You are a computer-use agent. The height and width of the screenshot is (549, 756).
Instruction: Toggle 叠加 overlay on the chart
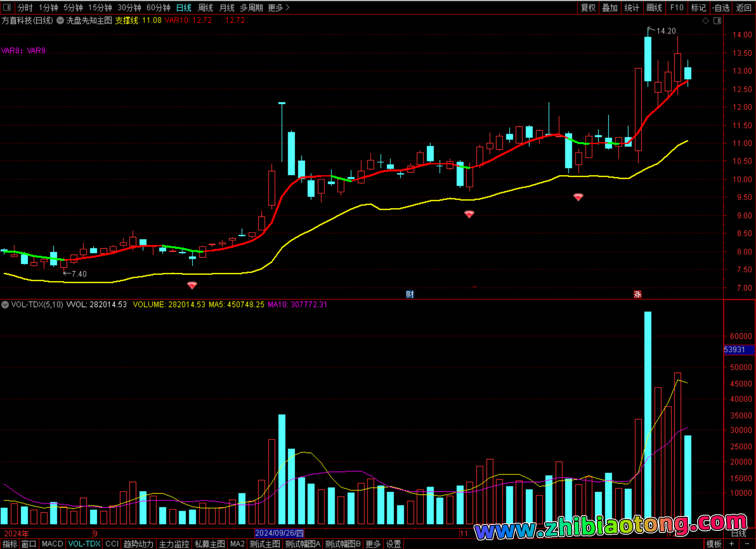click(x=610, y=8)
